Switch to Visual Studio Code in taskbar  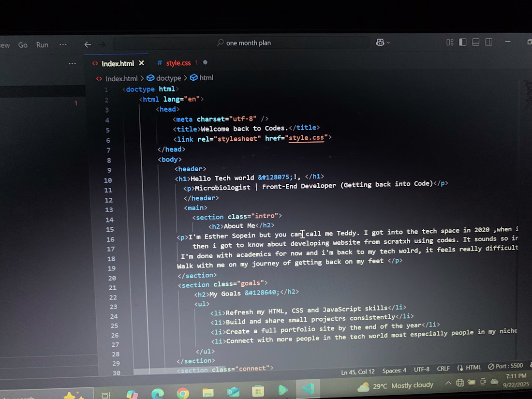[x=309, y=389]
